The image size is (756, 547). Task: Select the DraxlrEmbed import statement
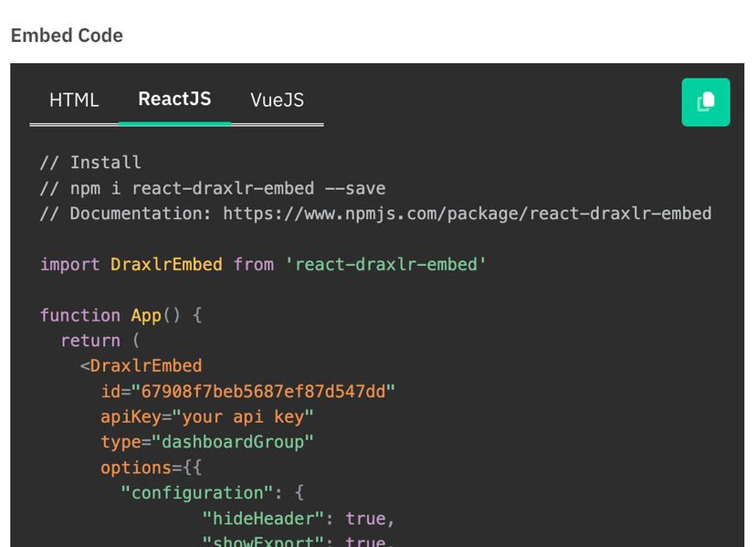262,264
